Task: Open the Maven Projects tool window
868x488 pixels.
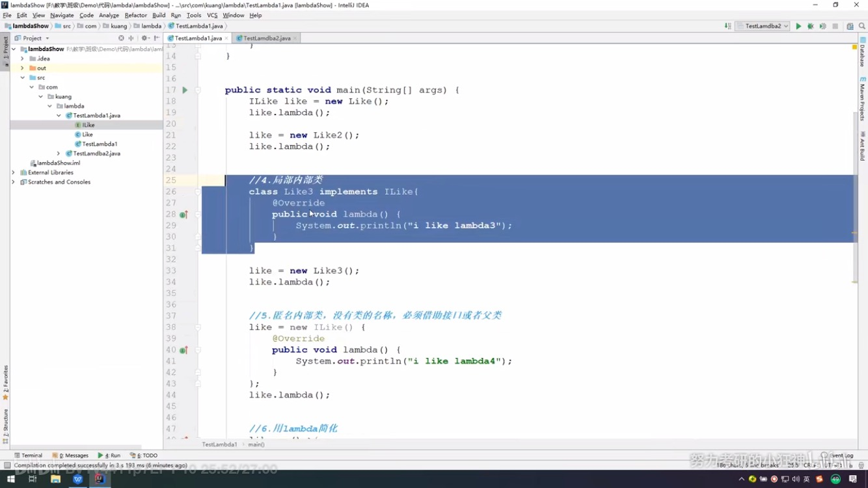Action: [863, 98]
